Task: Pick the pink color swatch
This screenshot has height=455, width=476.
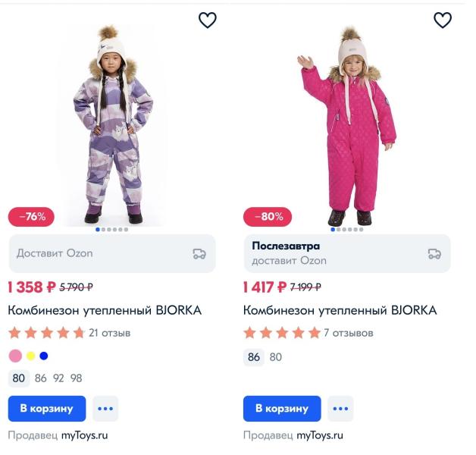Action: tap(15, 356)
